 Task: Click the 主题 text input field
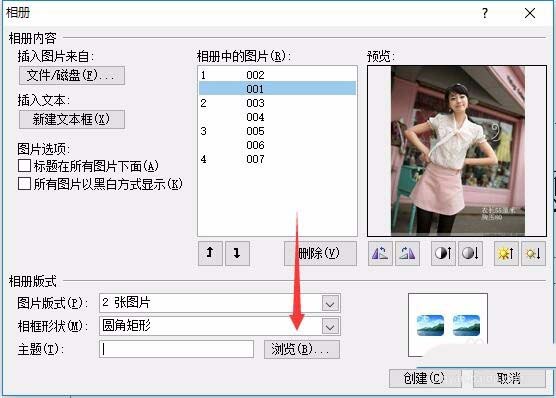point(176,349)
